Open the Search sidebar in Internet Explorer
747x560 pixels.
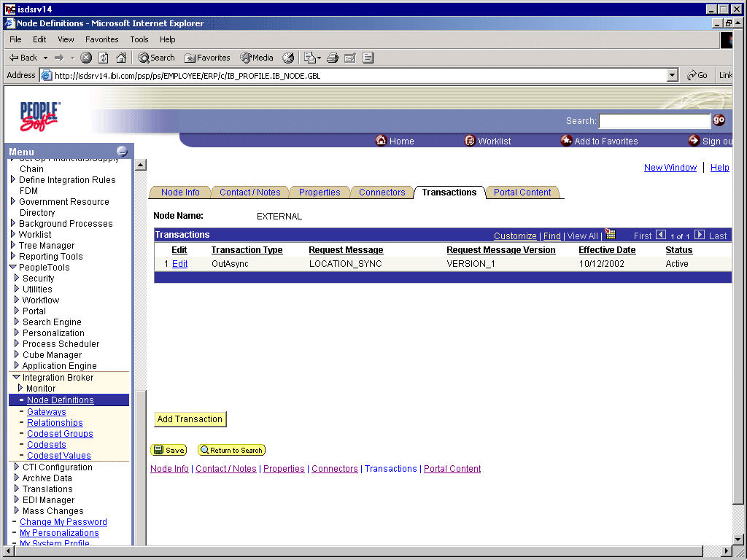(155, 57)
